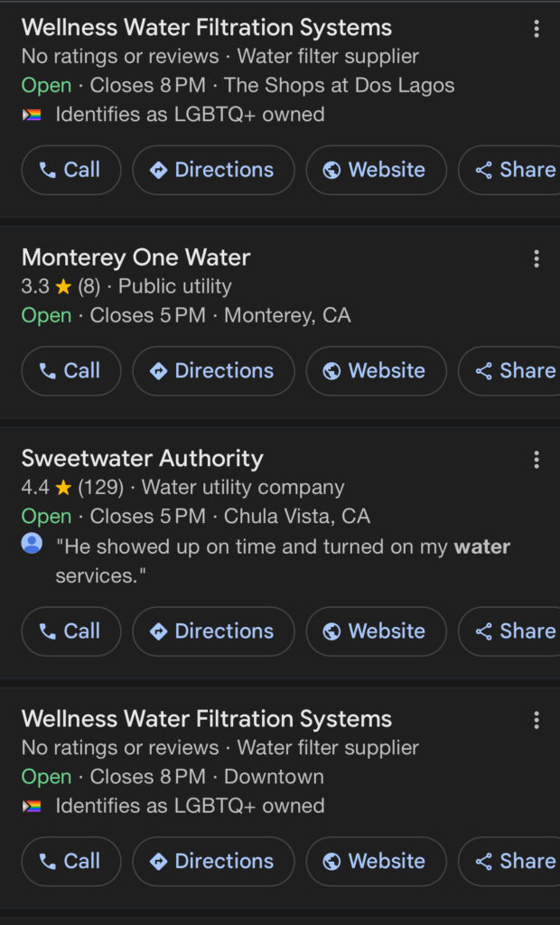Viewport: 560px width, 925px height.
Task: Click the Sweetwater reviewer avatar icon
Action: point(32,544)
